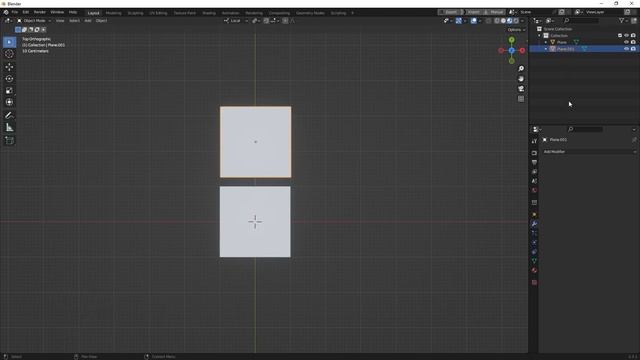Click the pan view hand icon
This screenshot has height=360, width=640.
pos(521,79)
